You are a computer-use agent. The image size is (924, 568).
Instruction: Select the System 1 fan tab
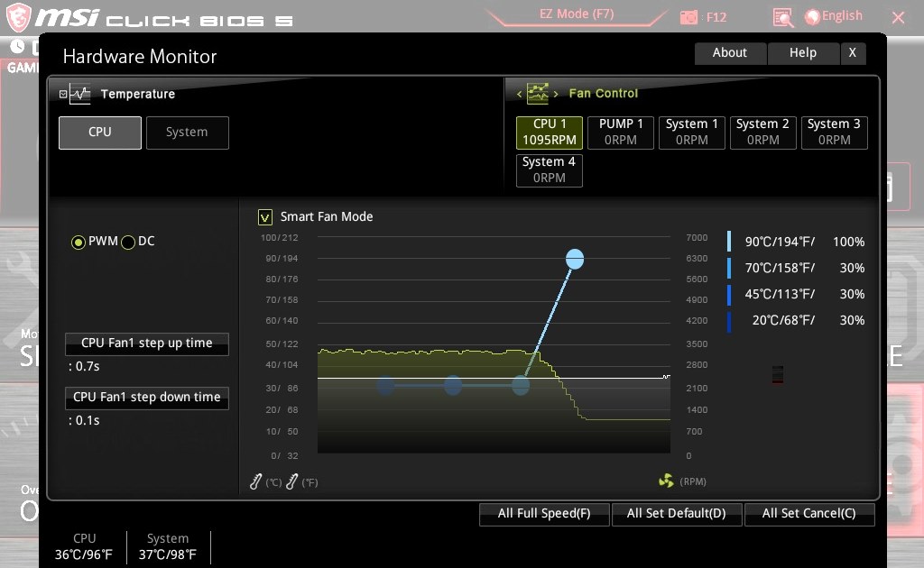(x=692, y=133)
